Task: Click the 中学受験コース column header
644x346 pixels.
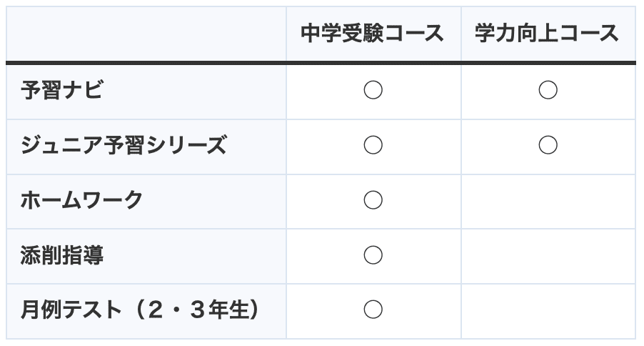Action: [x=373, y=34]
